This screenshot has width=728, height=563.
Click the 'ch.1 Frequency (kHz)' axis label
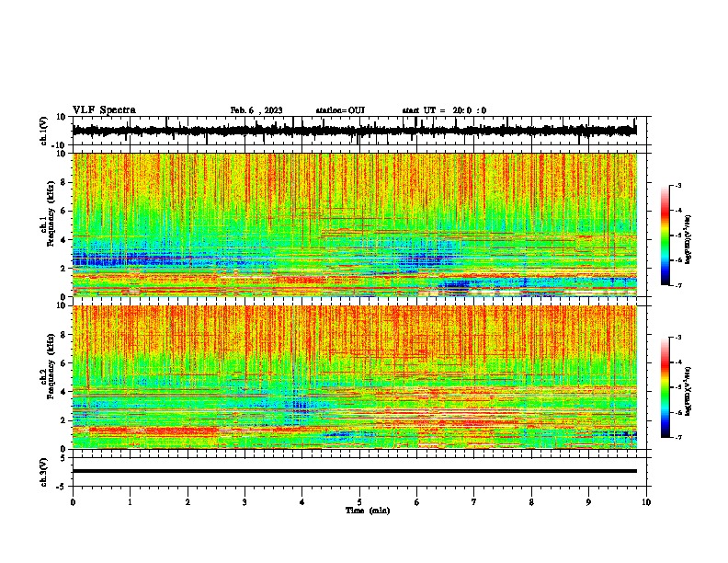tap(49, 214)
